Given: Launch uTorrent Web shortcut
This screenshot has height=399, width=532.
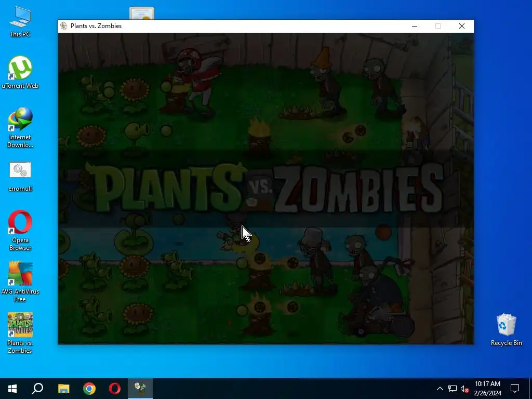Looking at the screenshot, I should [20, 72].
